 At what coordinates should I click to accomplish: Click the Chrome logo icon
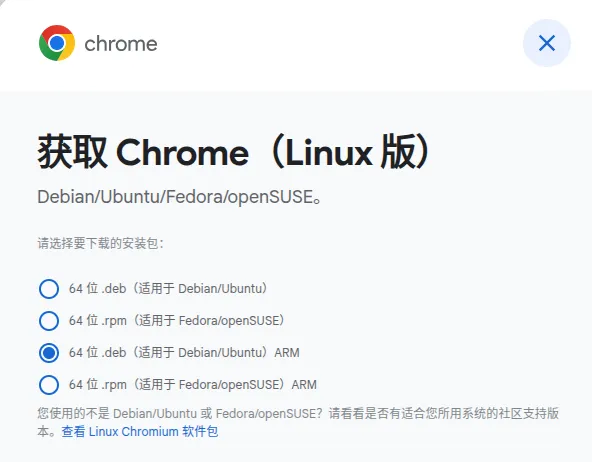(57, 43)
